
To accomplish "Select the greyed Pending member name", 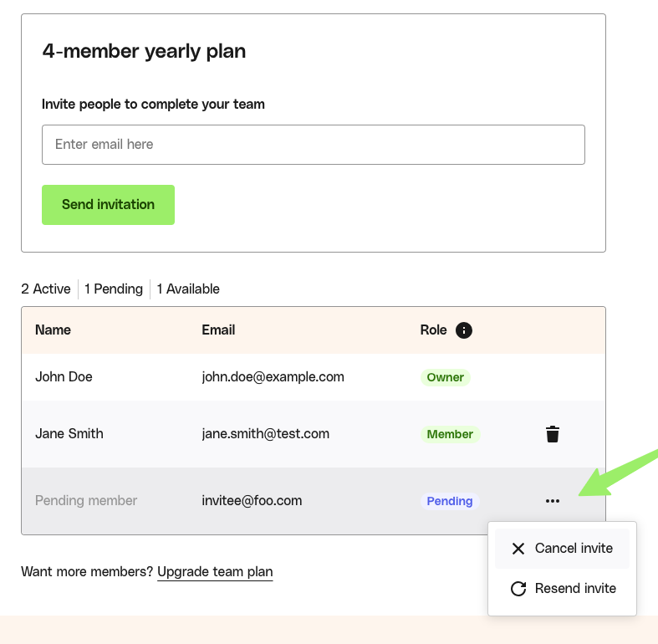I will point(86,501).
